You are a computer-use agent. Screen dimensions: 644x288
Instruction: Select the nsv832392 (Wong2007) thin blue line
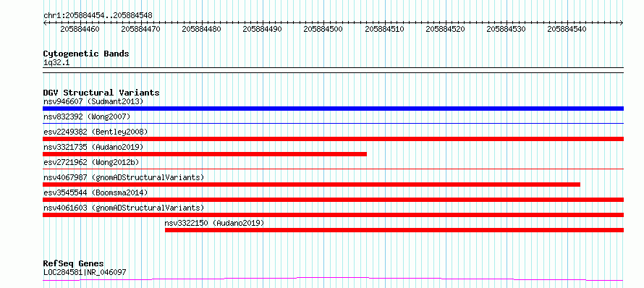(x=333, y=123)
